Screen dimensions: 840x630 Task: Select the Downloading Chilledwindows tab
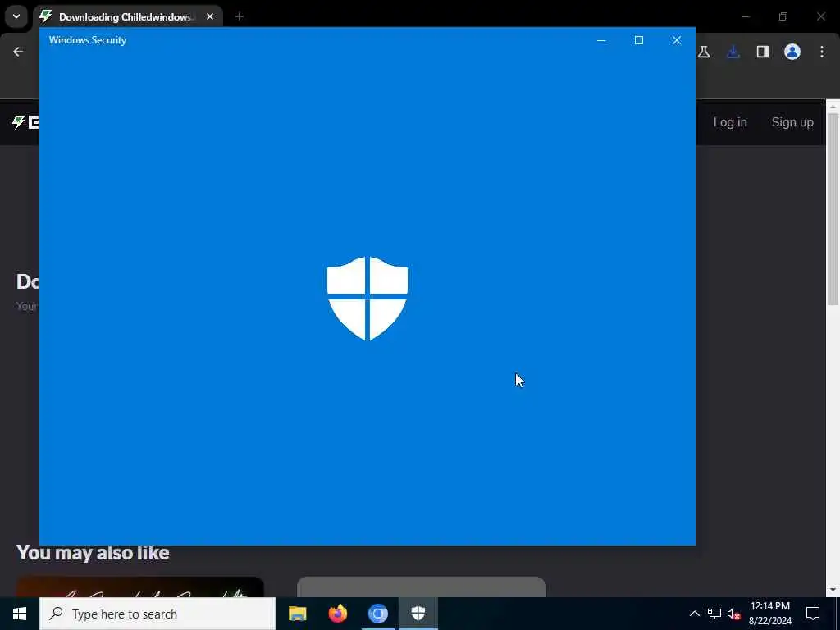127,16
